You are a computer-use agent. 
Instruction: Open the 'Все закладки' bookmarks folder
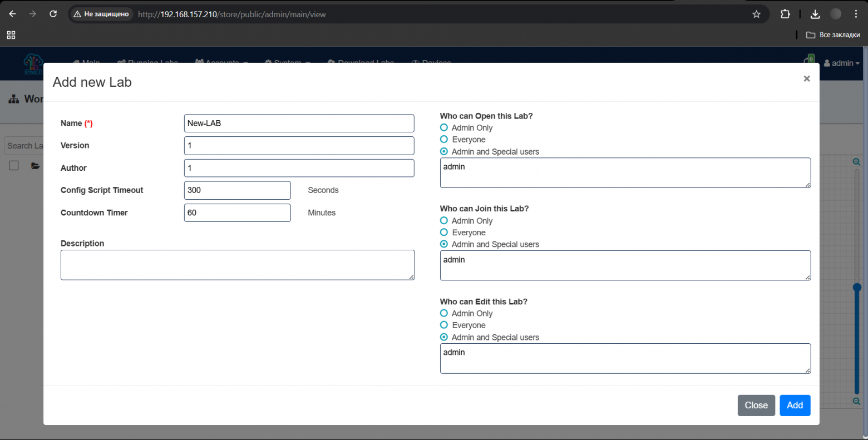833,35
